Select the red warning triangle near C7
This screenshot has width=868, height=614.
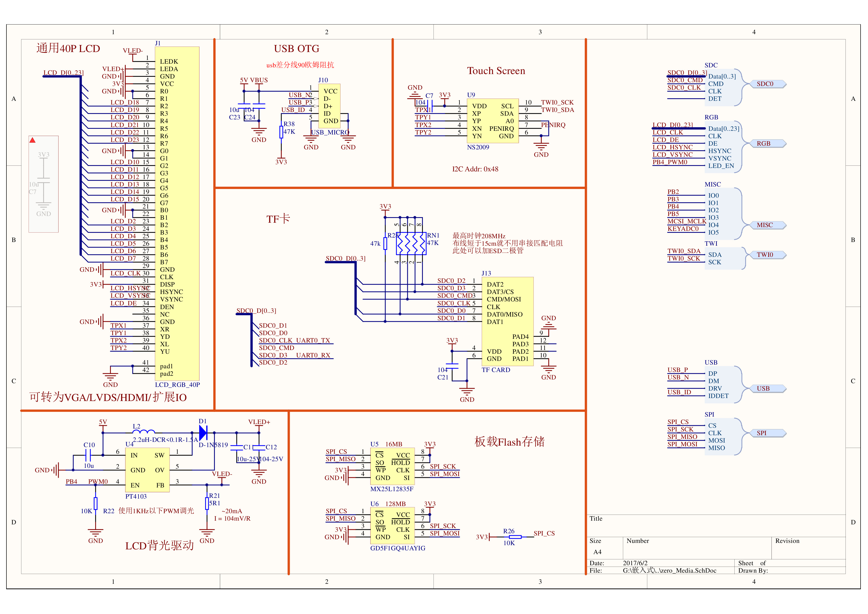(32, 140)
